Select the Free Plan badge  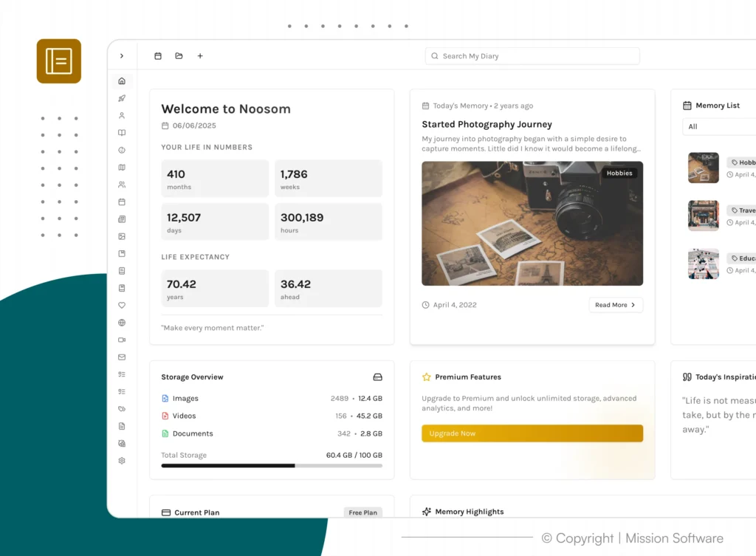click(363, 512)
